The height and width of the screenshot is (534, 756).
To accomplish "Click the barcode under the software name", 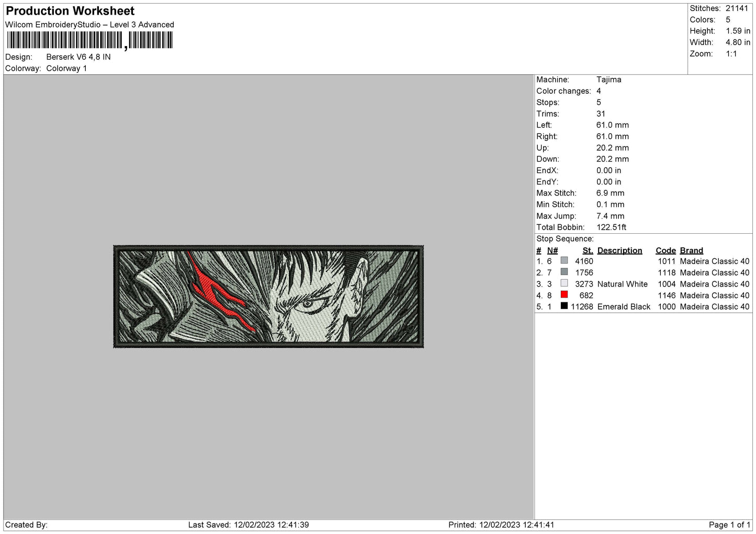I will coord(89,40).
